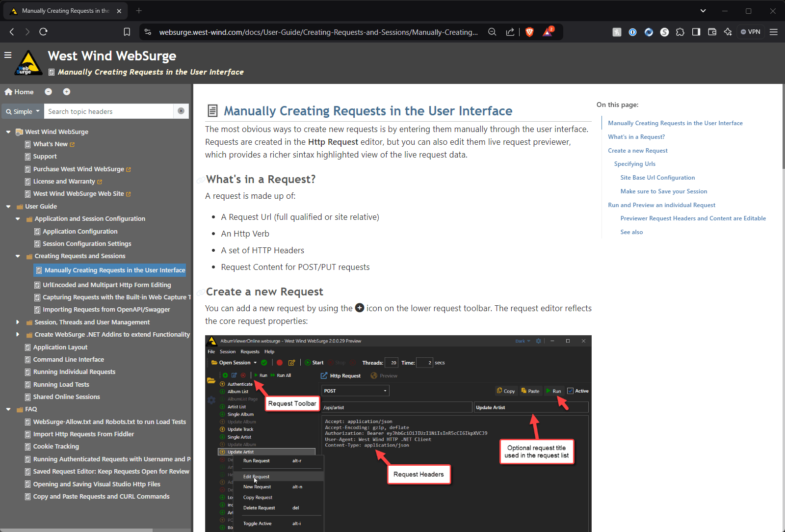Open the browser main menu

click(774, 32)
